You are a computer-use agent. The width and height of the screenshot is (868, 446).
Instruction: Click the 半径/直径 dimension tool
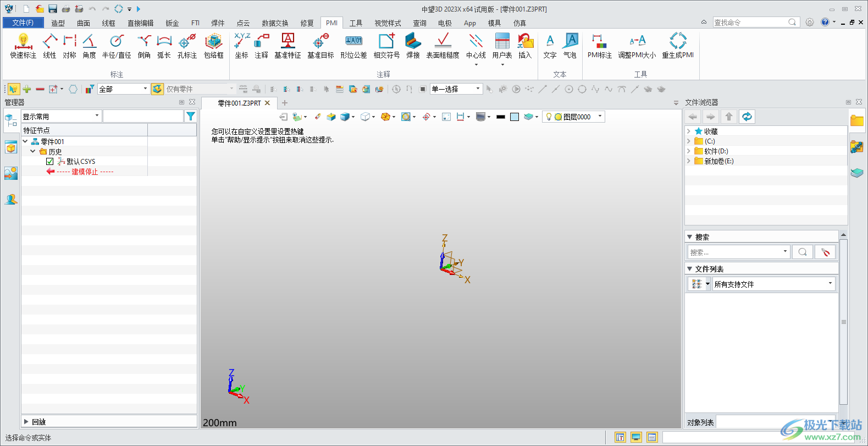coord(117,46)
